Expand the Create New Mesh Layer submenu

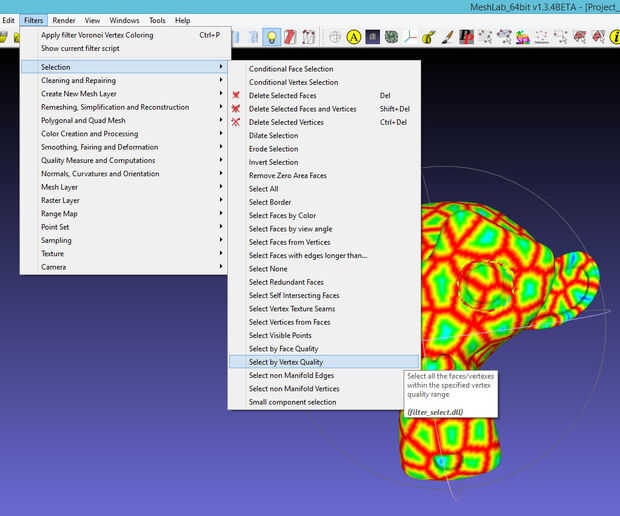point(124,94)
